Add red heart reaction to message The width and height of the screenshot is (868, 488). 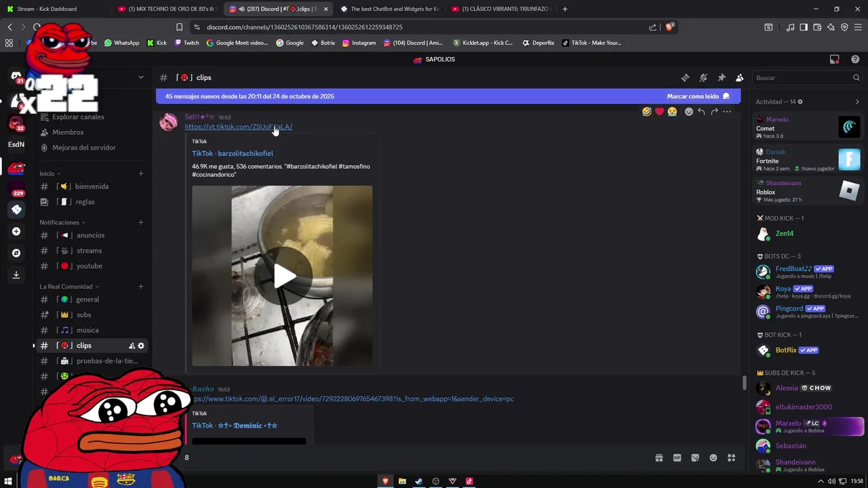(x=659, y=112)
